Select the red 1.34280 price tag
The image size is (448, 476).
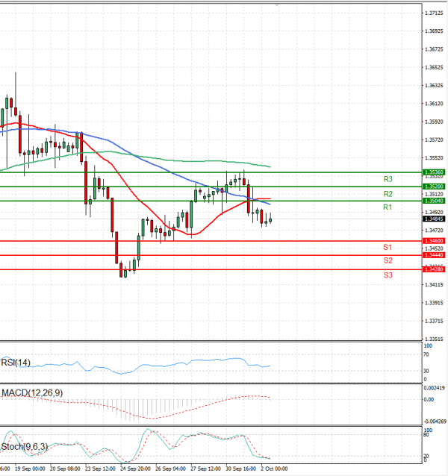point(434,269)
